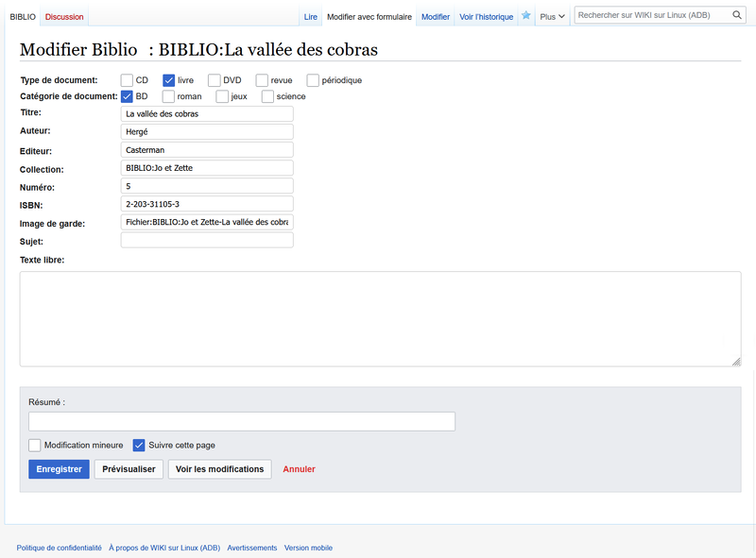Enable the périodique checkbox

[x=313, y=80]
